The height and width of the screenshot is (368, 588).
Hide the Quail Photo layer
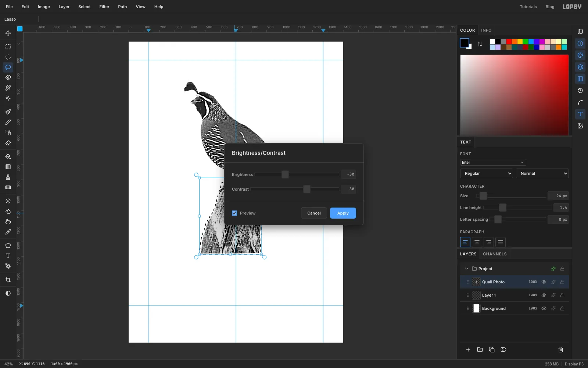click(544, 282)
